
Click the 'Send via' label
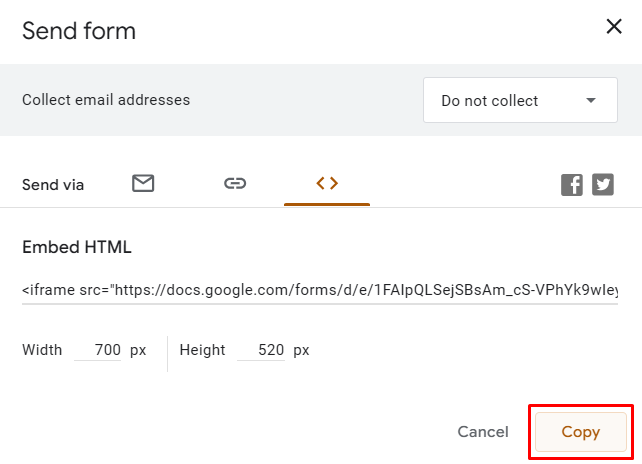[x=53, y=184]
